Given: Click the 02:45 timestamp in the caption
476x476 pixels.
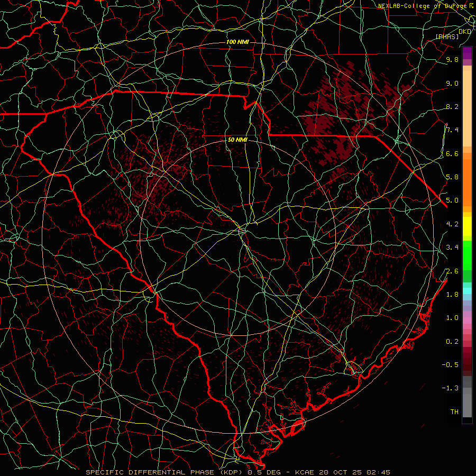Looking at the screenshot, I should point(378,472).
